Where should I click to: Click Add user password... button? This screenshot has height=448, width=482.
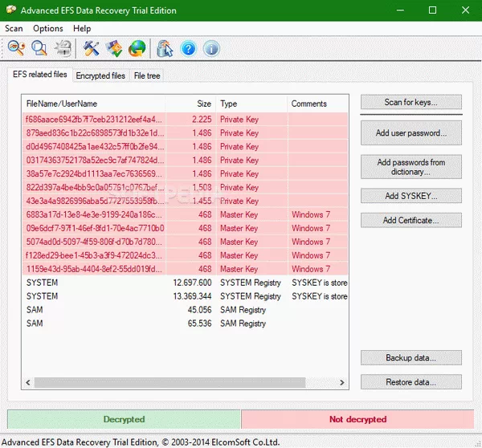pos(411,132)
